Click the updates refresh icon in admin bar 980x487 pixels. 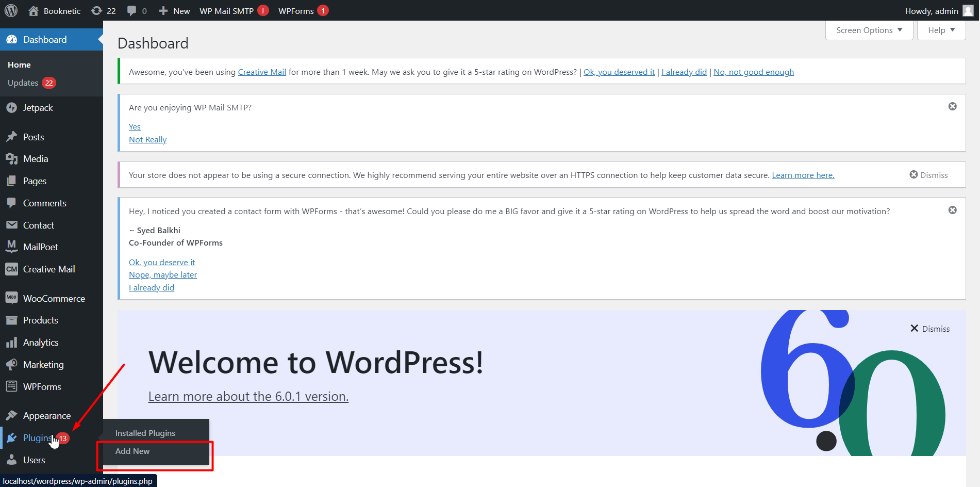click(96, 11)
